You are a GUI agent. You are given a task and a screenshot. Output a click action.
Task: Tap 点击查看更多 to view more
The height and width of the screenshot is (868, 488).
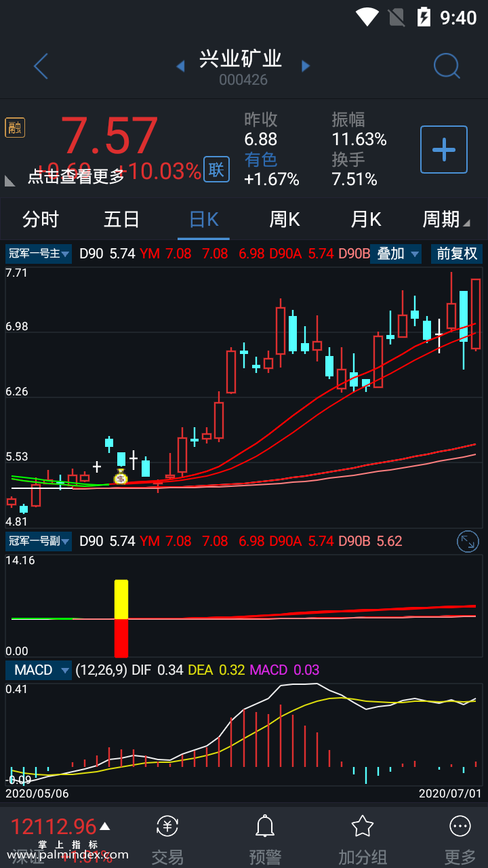pyautogui.click(x=76, y=176)
